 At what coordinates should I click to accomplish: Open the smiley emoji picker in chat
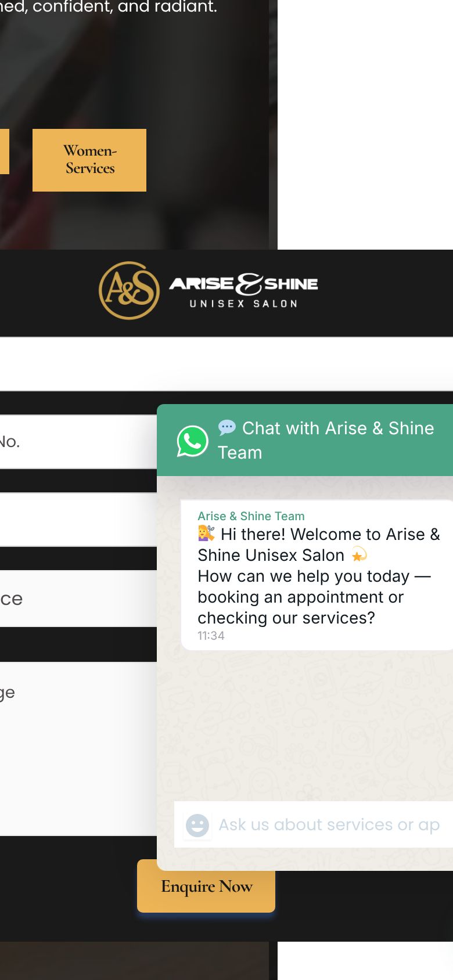(x=197, y=824)
